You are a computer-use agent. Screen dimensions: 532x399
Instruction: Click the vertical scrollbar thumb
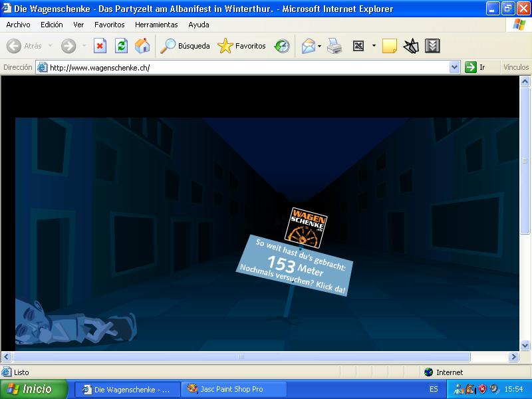click(525, 160)
